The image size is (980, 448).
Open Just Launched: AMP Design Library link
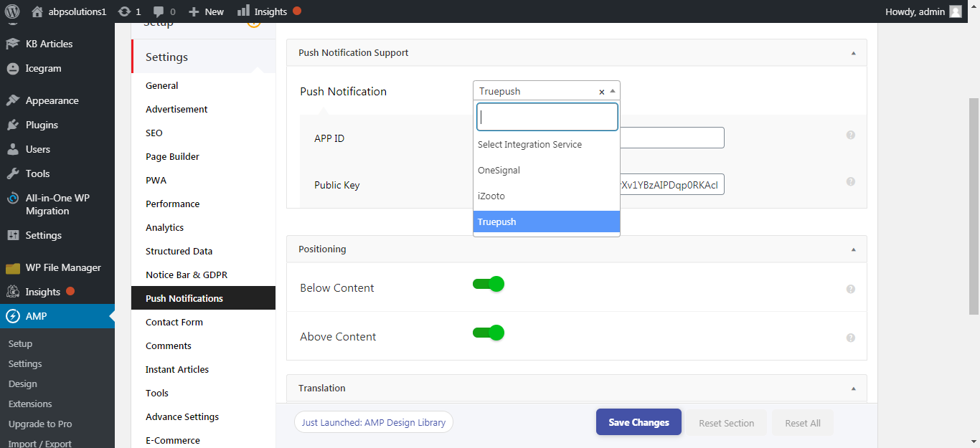coord(374,422)
